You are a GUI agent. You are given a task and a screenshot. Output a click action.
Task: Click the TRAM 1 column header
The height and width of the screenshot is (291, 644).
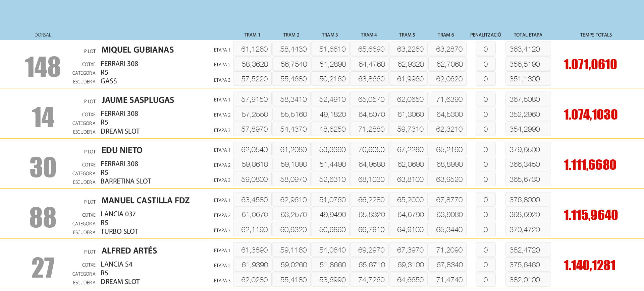(252, 35)
